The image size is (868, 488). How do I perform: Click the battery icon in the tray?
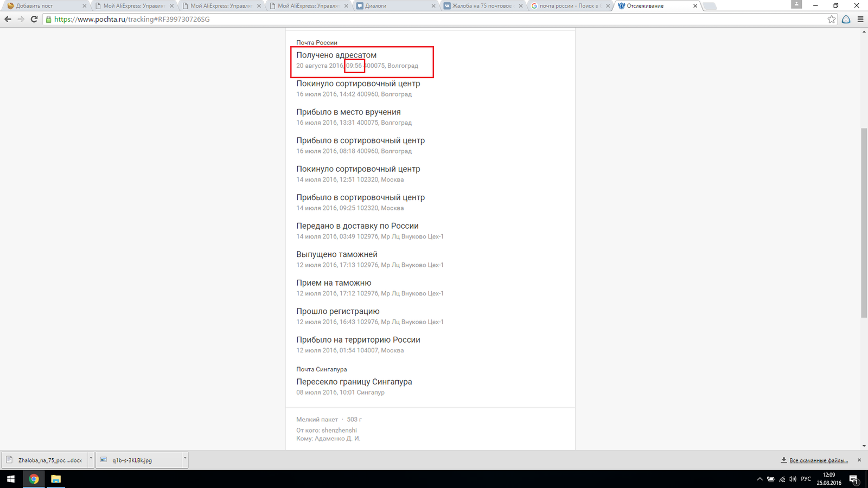point(771,479)
